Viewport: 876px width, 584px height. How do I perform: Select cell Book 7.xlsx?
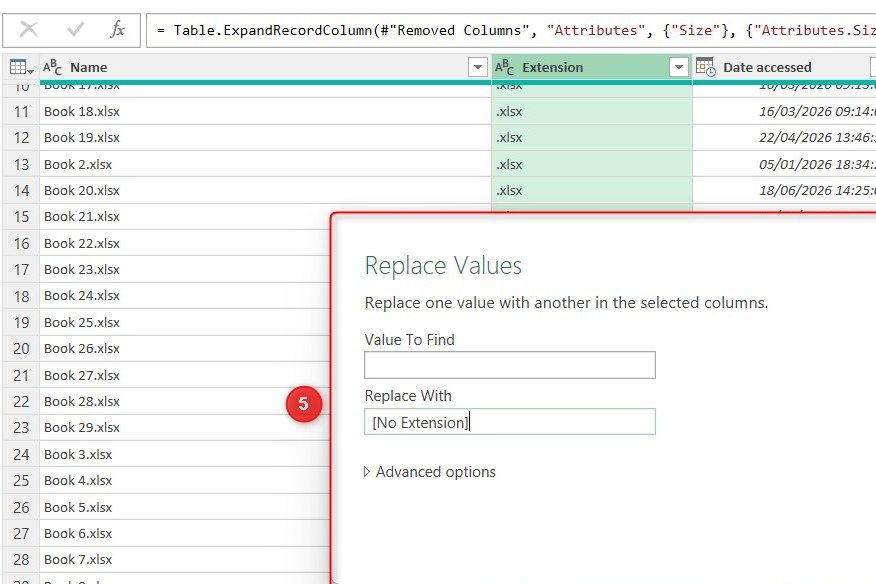coord(185,559)
